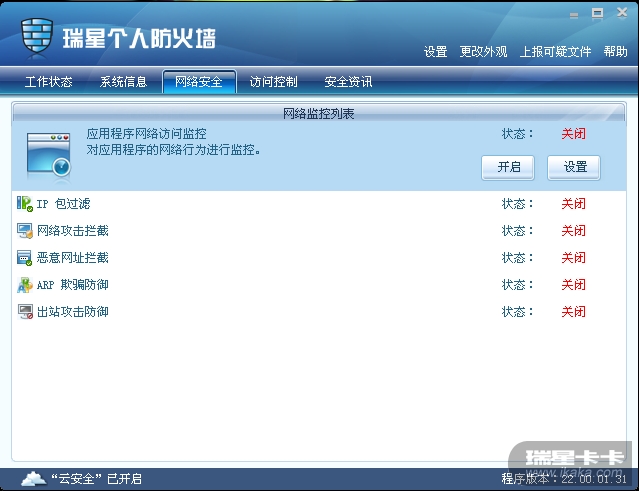Click 关闭 status of IP 包过滤
The width and height of the screenshot is (639, 491).
(573, 204)
